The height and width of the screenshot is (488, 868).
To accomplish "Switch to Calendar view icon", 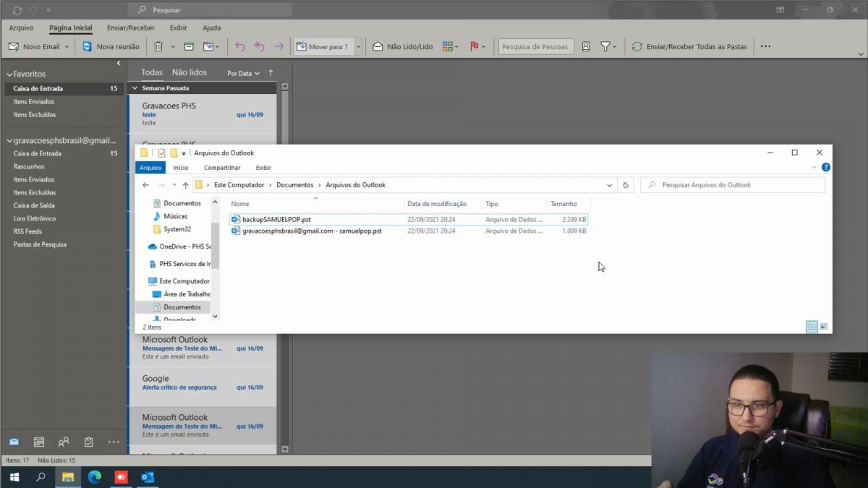I will (x=39, y=442).
